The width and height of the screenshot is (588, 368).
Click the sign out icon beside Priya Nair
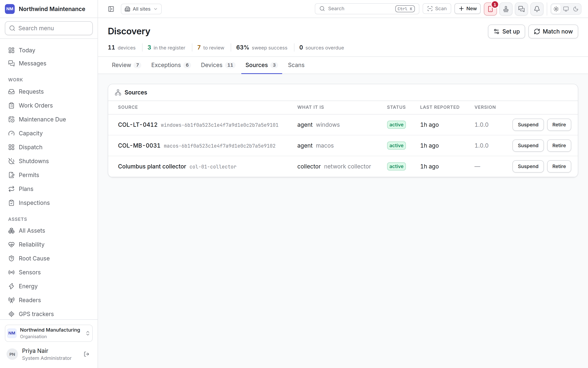click(x=87, y=354)
